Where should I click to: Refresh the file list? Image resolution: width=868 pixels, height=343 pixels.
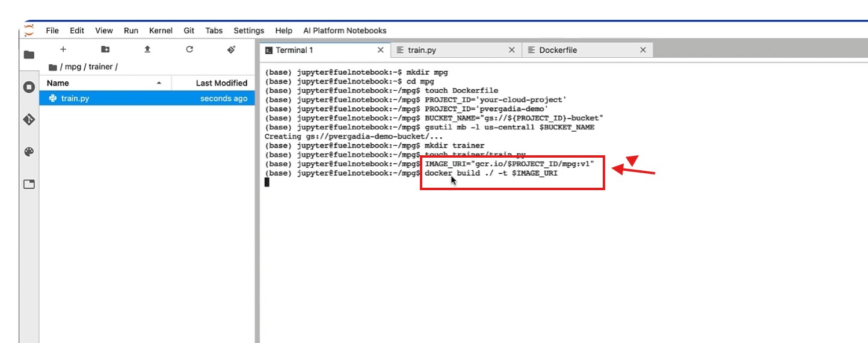189,49
